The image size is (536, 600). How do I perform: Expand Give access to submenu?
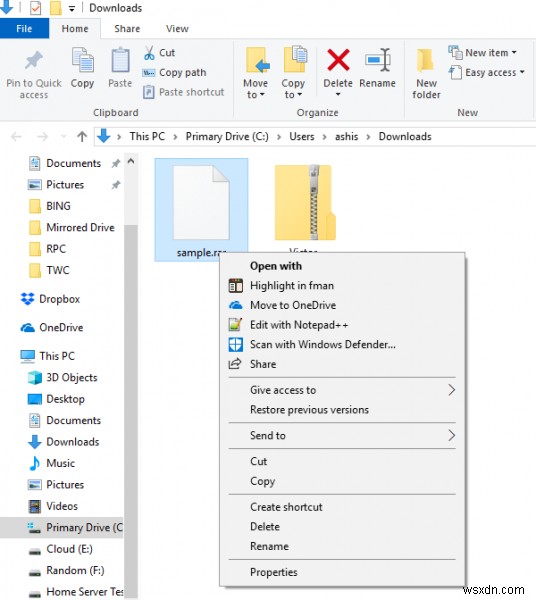(342, 390)
